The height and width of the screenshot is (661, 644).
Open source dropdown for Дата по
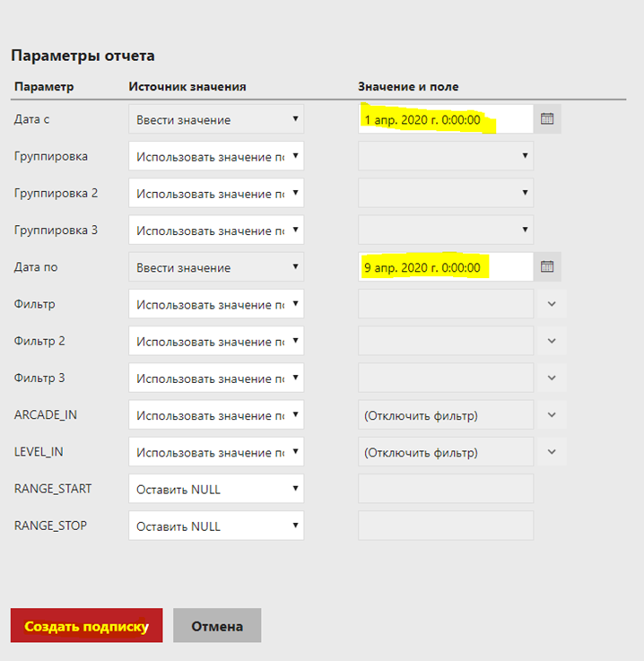216,267
